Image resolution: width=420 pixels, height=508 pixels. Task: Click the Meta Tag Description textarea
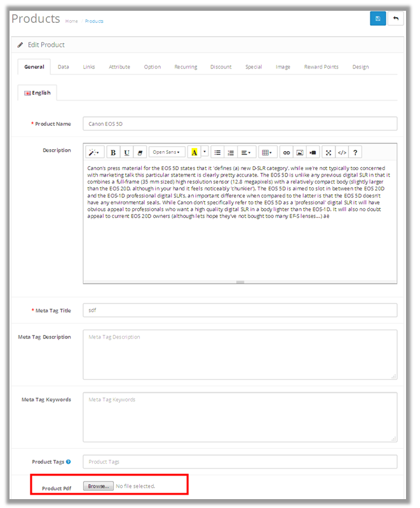(240, 355)
